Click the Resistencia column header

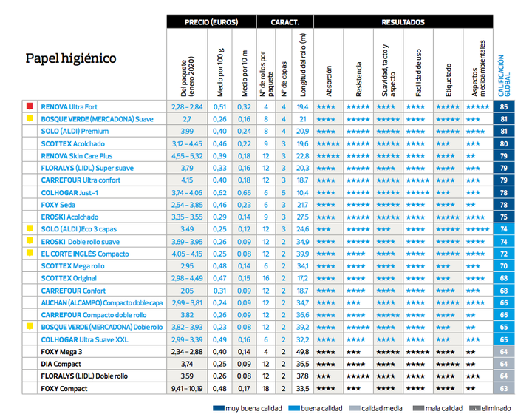358,79
